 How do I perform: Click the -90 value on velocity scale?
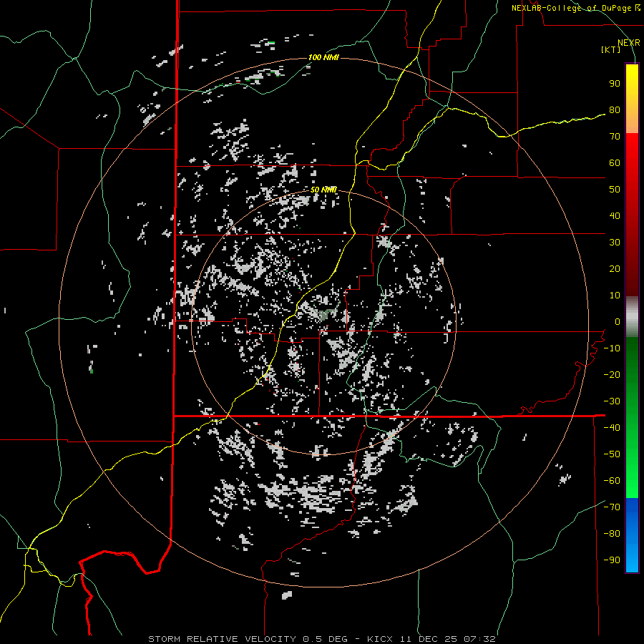click(x=612, y=560)
